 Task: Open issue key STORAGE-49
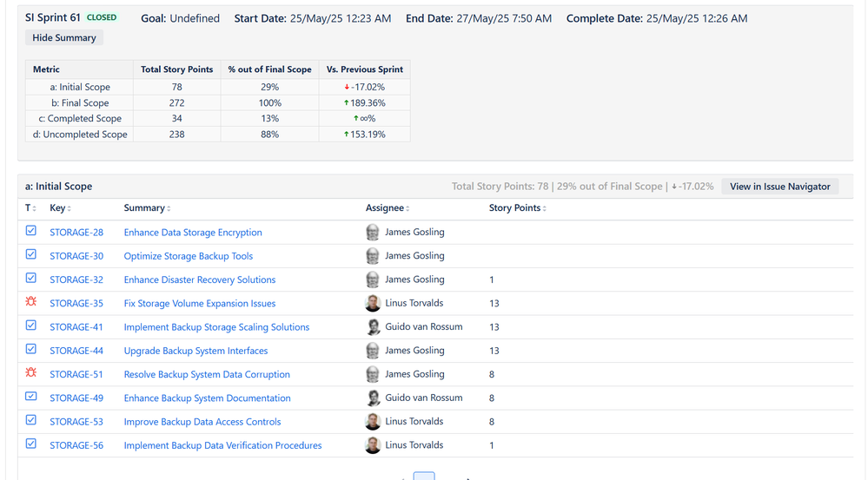76,398
